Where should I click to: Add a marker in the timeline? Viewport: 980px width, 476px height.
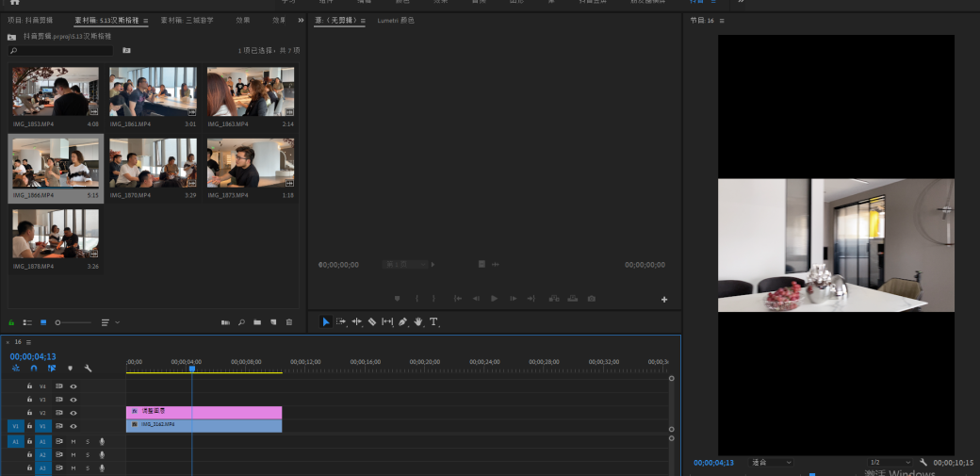click(x=70, y=369)
